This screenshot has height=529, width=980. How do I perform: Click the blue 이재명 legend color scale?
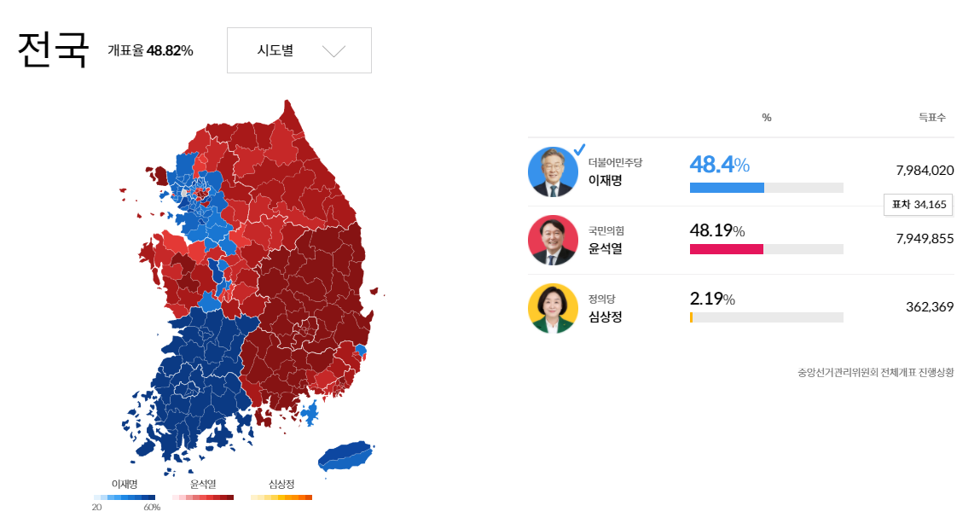(125, 497)
